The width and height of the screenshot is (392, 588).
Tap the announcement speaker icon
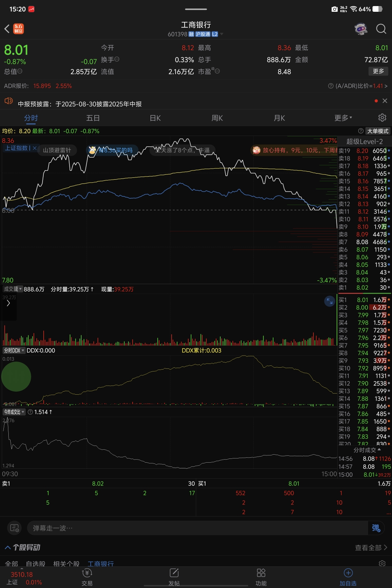[8, 101]
